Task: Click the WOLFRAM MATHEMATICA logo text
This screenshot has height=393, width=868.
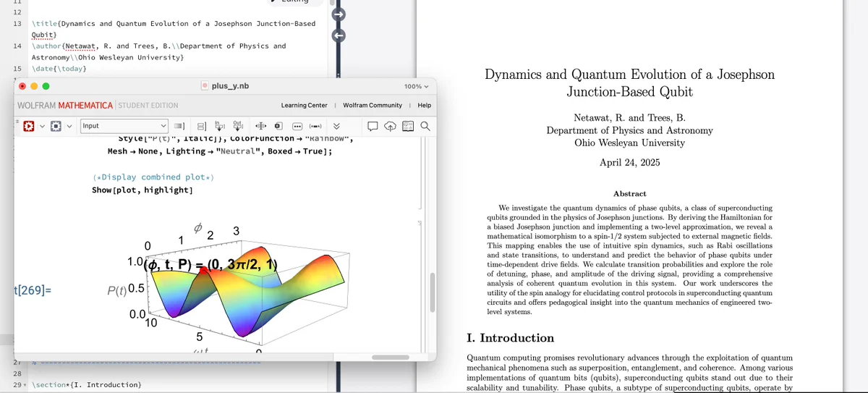Action: [x=64, y=105]
